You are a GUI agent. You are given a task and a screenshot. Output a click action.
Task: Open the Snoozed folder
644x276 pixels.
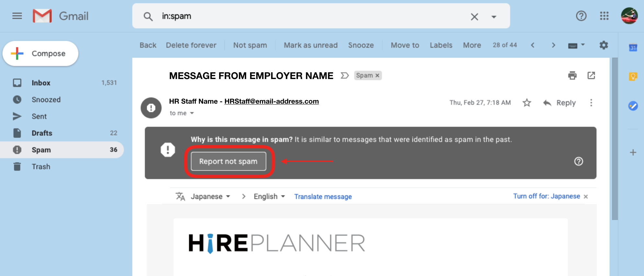click(62, 99)
